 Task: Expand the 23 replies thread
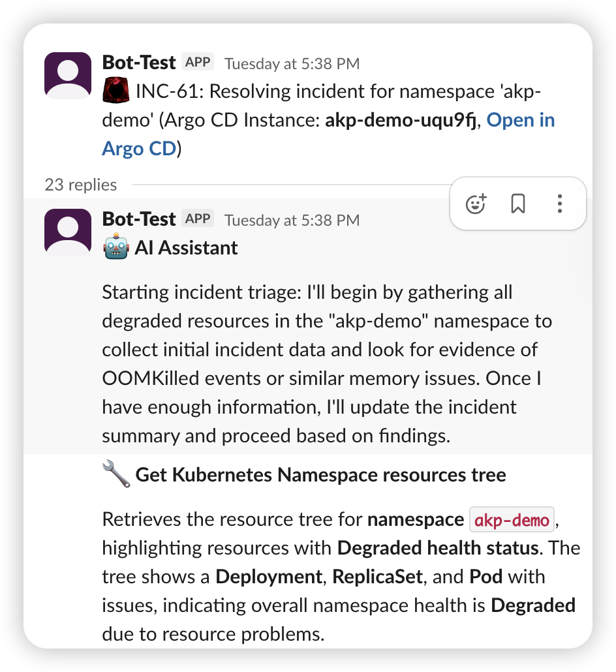[80, 184]
